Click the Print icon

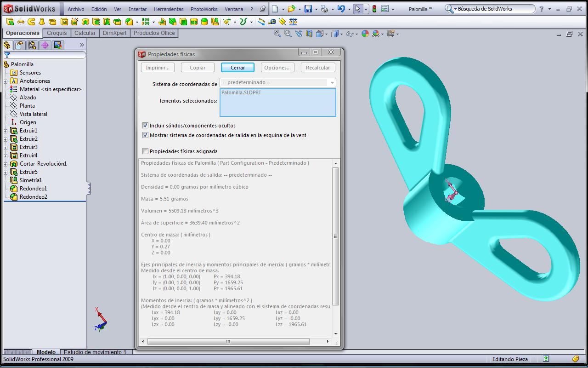click(325, 9)
